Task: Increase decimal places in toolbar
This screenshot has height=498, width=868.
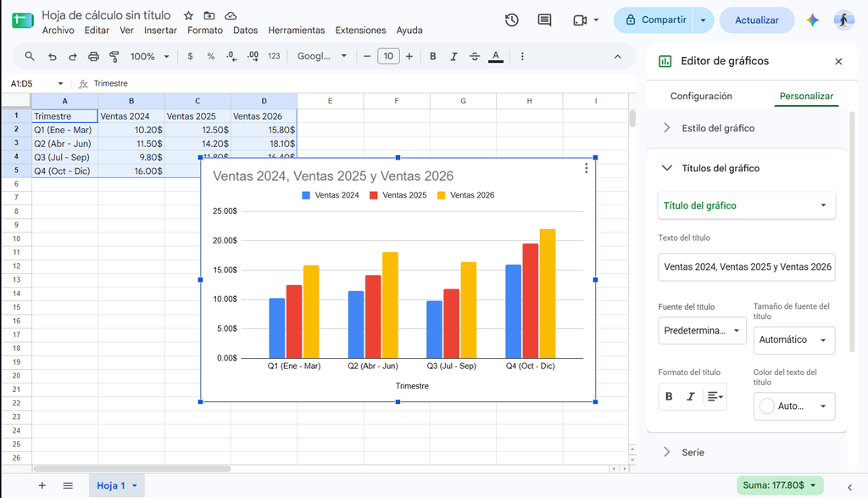Action: coord(253,57)
